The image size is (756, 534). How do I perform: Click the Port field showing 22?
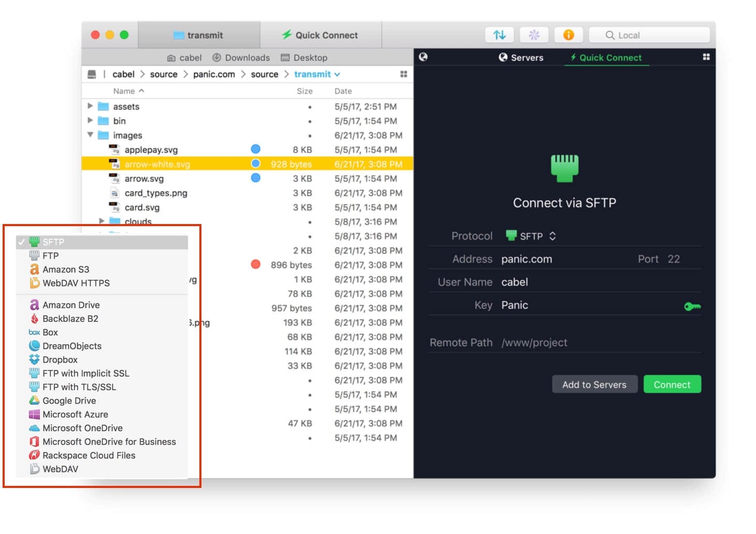(x=674, y=259)
